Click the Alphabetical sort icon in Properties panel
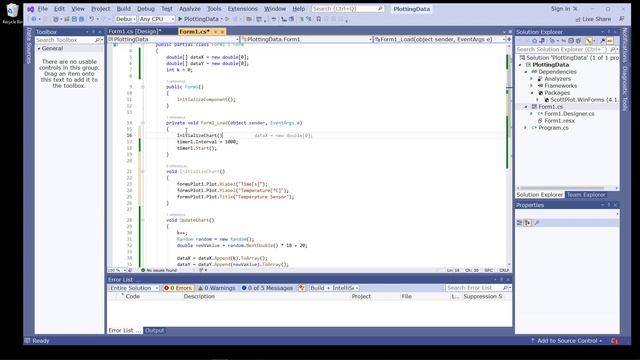The width and height of the screenshot is (640, 360). click(528, 223)
